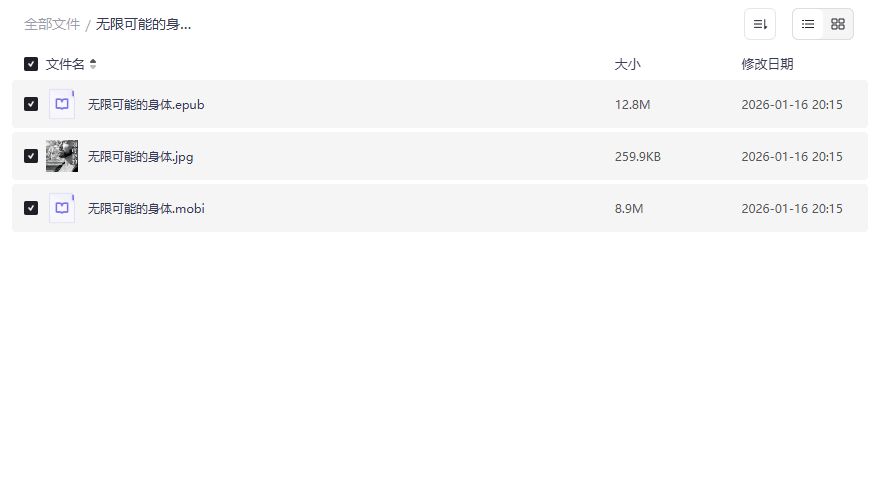Click the 修改日期 column header
878x495 pixels.
click(767, 64)
